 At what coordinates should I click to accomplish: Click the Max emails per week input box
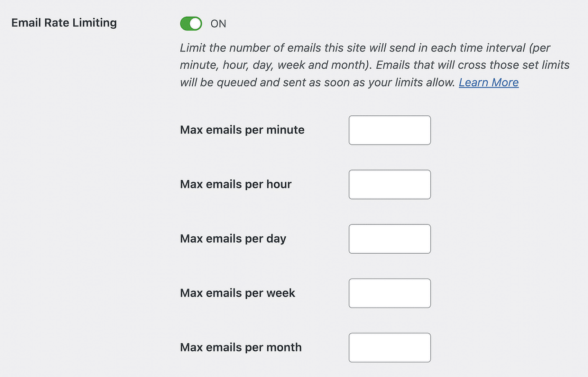click(x=389, y=293)
